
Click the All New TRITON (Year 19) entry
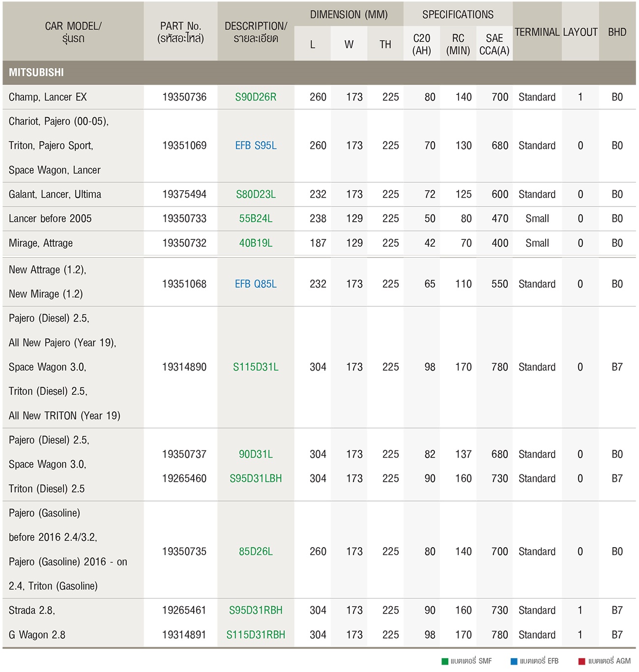coord(64,415)
